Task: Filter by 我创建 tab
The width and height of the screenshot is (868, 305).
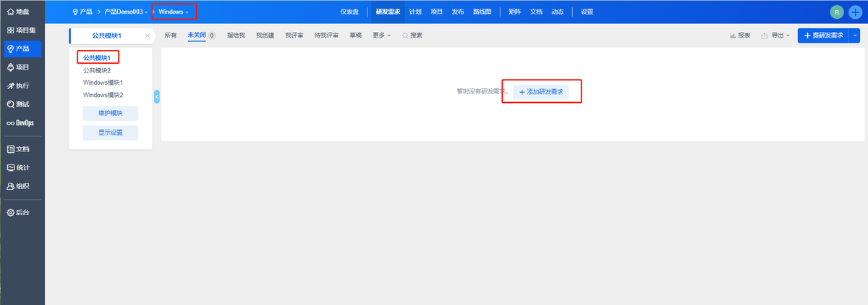Action: [x=265, y=35]
